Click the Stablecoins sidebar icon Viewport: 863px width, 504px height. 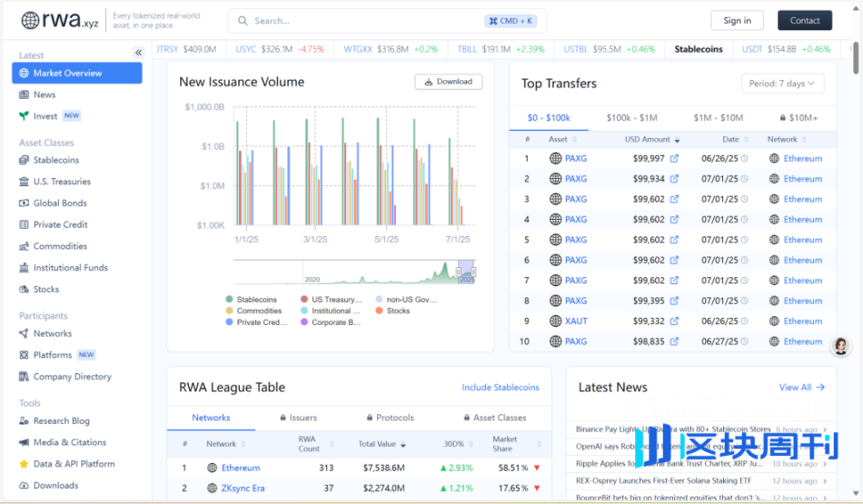(24, 160)
